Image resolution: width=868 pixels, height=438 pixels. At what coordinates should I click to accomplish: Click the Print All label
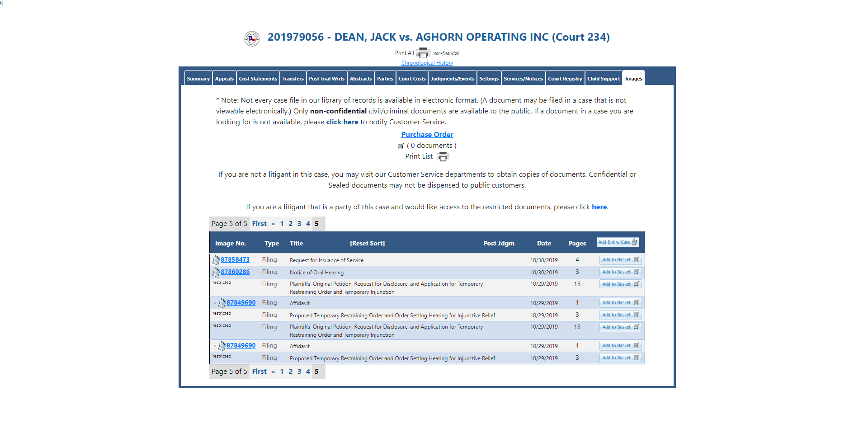click(x=405, y=53)
